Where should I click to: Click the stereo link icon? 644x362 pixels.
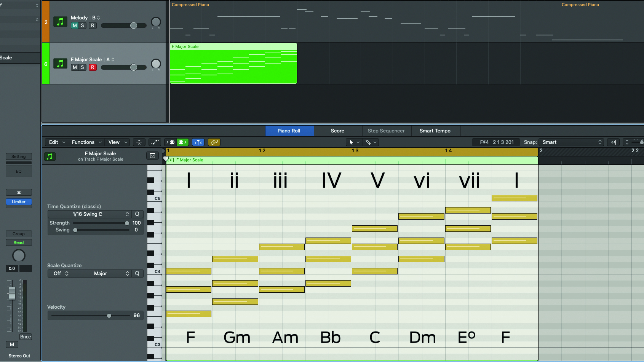pos(19,192)
